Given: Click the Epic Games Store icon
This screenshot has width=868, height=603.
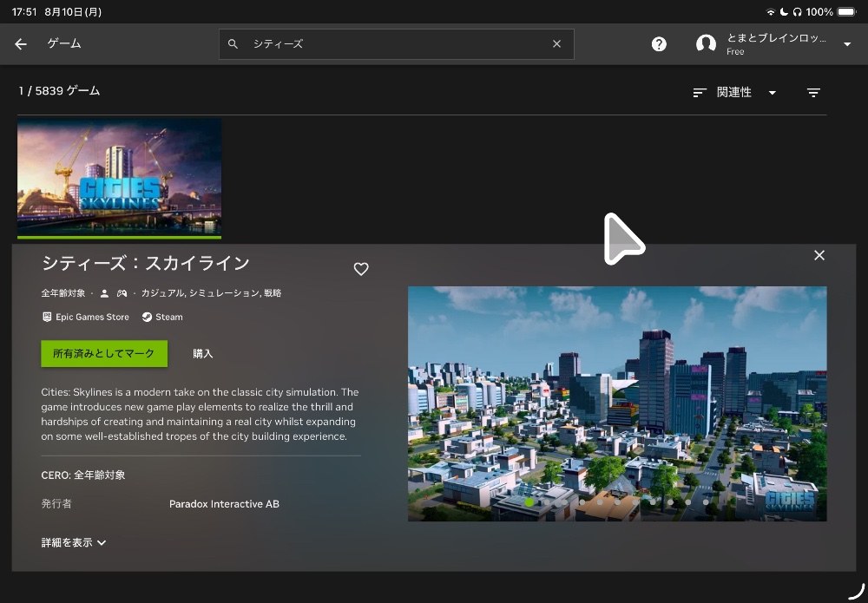Looking at the screenshot, I should click(x=47, y=317).
